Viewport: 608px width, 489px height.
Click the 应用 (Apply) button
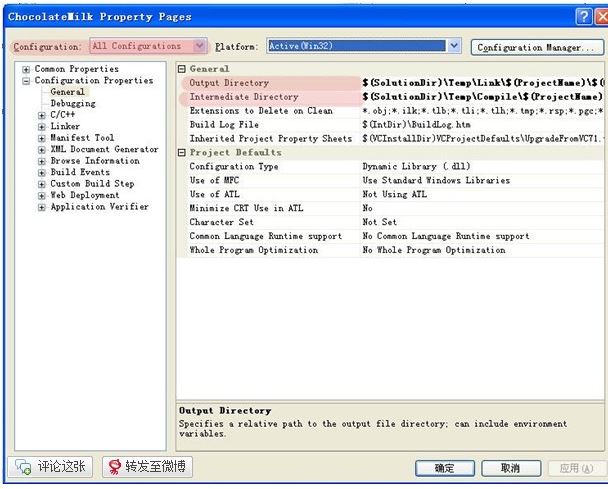pos(577,468)
